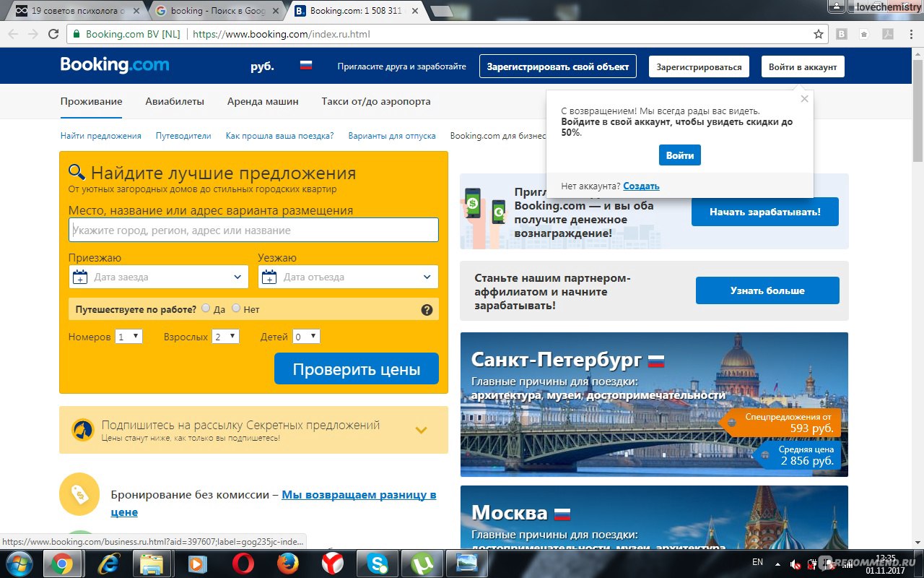Viewport: 924px width, 578px height.
Task: Bookmark the page with the star icon
Action: click(818, 34)
